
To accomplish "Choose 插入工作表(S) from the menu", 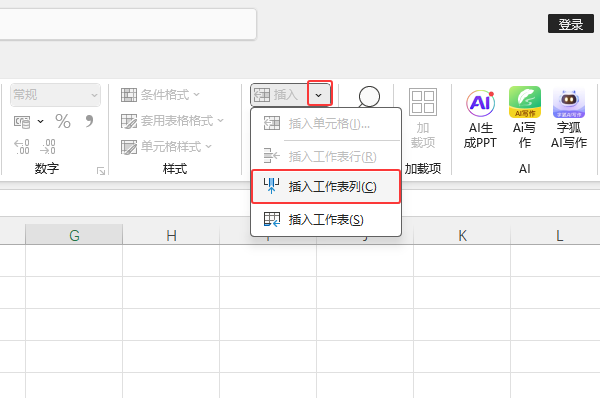I will point(326,220).
